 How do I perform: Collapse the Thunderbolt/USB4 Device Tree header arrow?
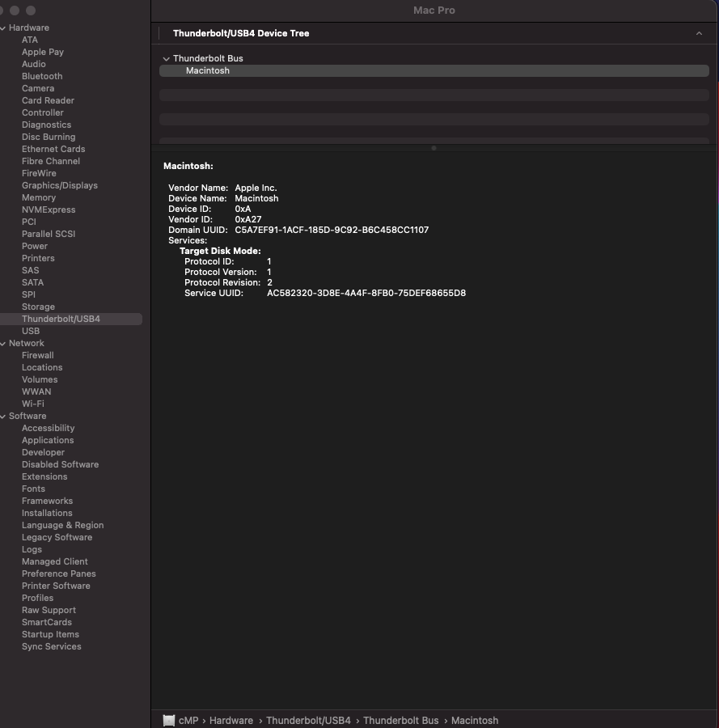click(699, 33)
